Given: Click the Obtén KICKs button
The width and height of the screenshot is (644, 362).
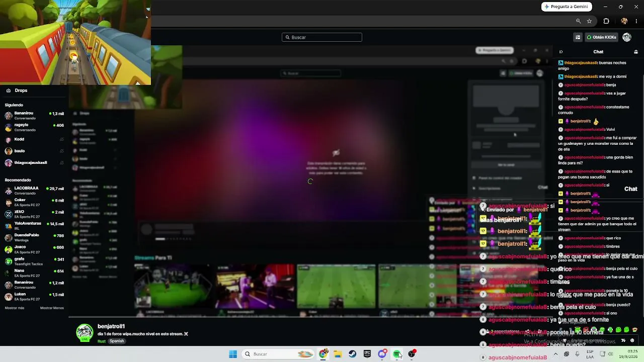Looking at the screenshot, I should (601, 37).
